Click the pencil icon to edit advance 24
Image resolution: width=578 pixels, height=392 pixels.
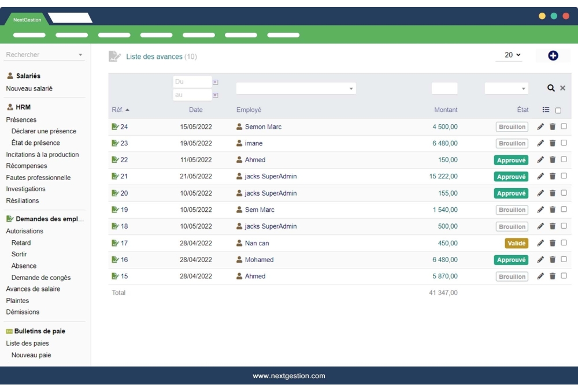pyautogui.click(x=540, y=126)
